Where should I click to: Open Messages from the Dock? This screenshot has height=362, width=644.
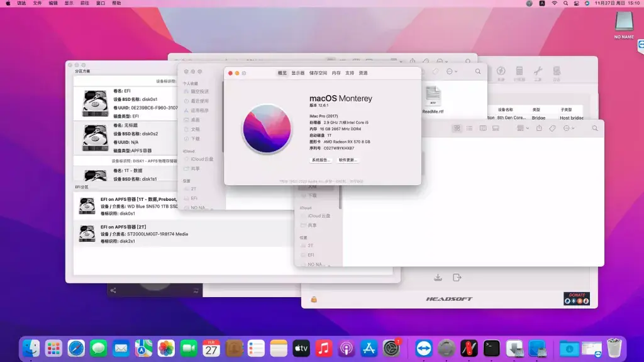[99, 348]
